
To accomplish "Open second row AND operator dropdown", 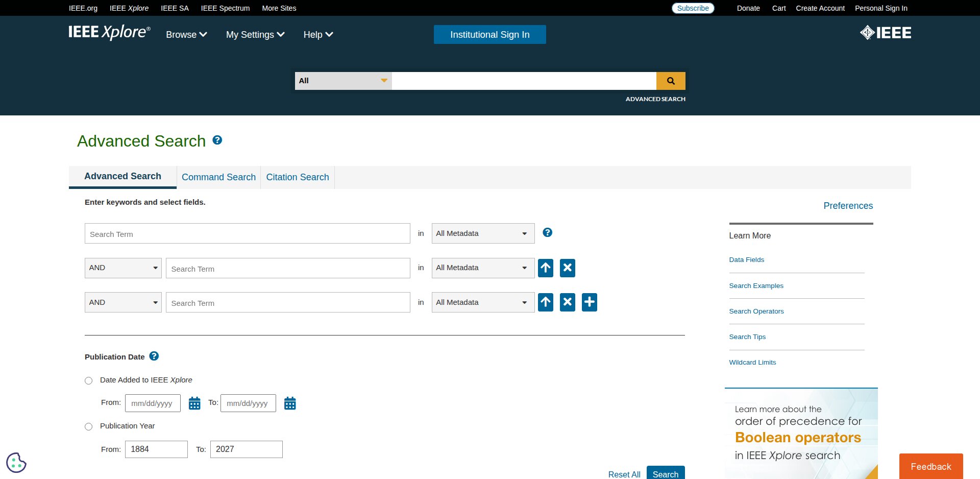I will [123, 268].
